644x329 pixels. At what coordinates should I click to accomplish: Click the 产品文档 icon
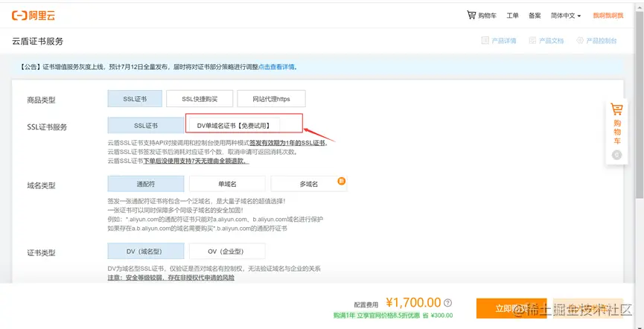click(x=533, y=40)
